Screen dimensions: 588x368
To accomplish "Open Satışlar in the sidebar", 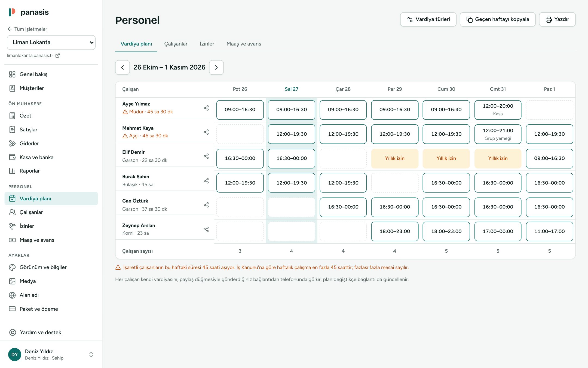I will pyautogui.click(x=51, y=129).
